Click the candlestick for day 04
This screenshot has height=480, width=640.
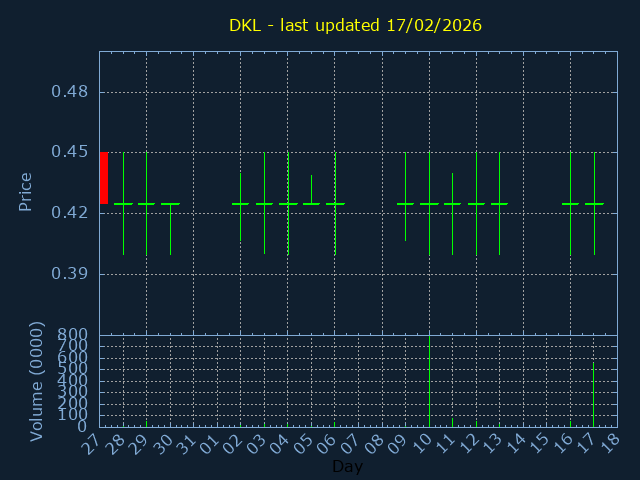[x=288, y=203]
